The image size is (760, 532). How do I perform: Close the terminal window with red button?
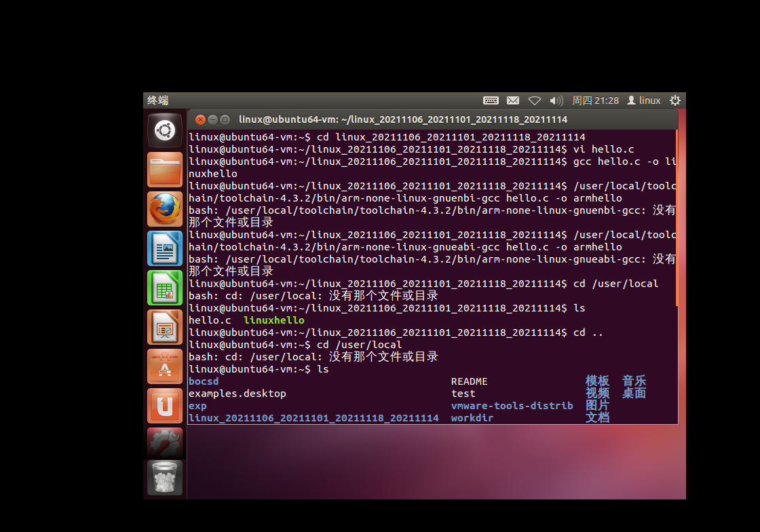point(200,119)
